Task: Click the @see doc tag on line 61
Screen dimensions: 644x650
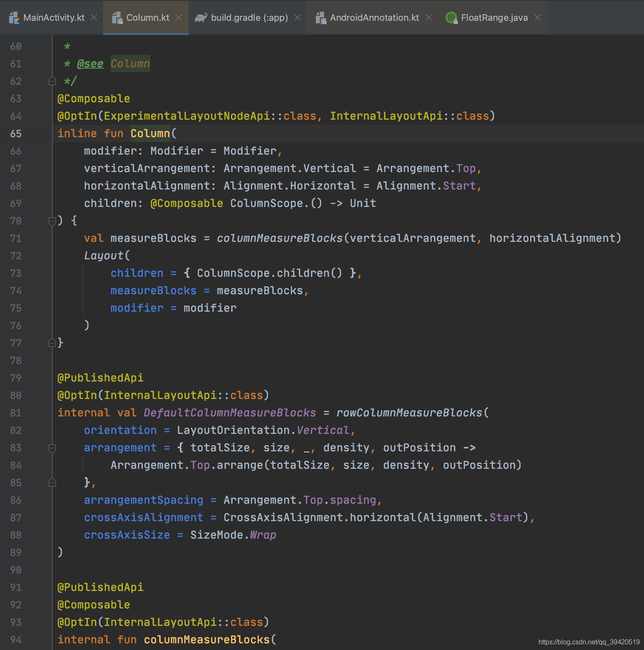Action: click(x=90, y=64)
